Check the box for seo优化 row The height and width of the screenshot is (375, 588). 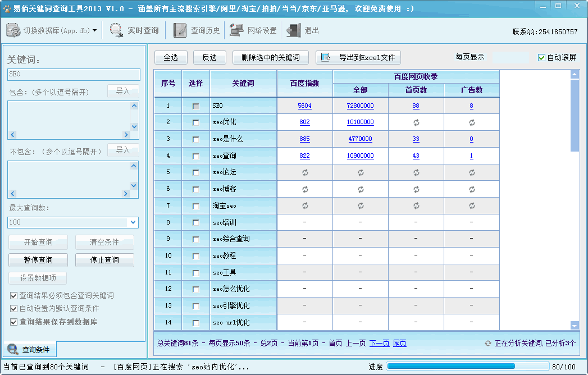(195, 122)
